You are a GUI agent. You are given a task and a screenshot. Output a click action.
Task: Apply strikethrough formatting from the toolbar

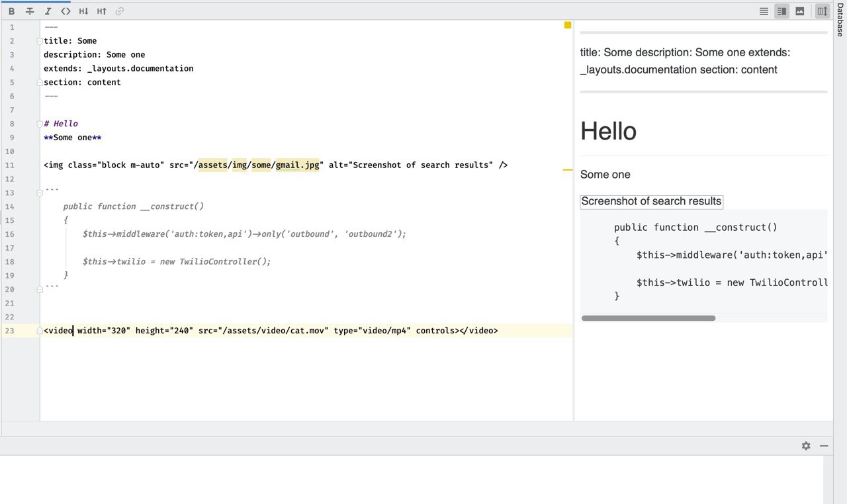click(30, 11)
